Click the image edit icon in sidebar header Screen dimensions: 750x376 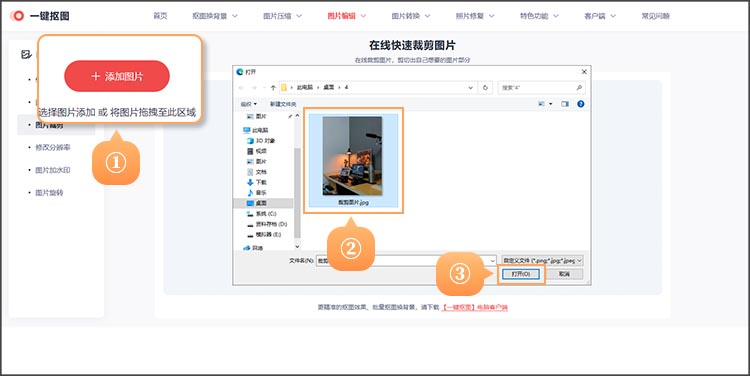[26, 55]
